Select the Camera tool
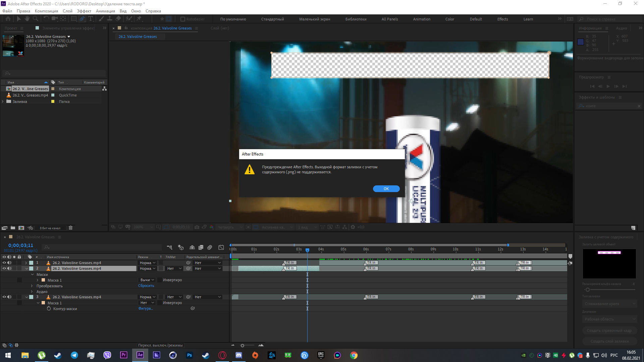The image size is (644, 362). point(55,19)
